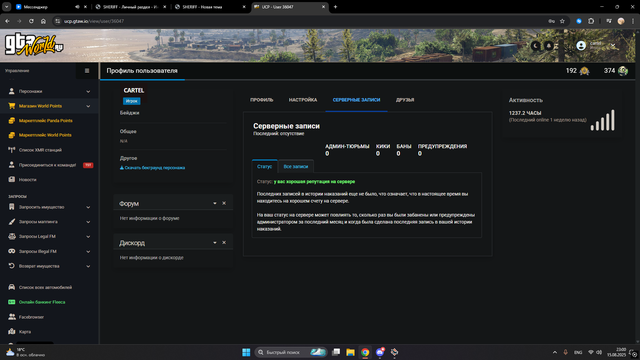Open the tab search dropdown arrow

(x=7, y=7)
